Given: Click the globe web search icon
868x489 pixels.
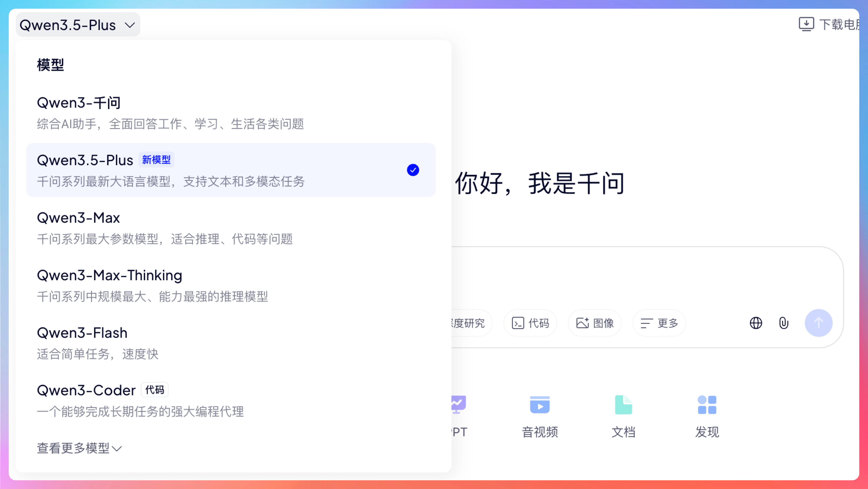Looking at the screenshot, I should 756,323.
